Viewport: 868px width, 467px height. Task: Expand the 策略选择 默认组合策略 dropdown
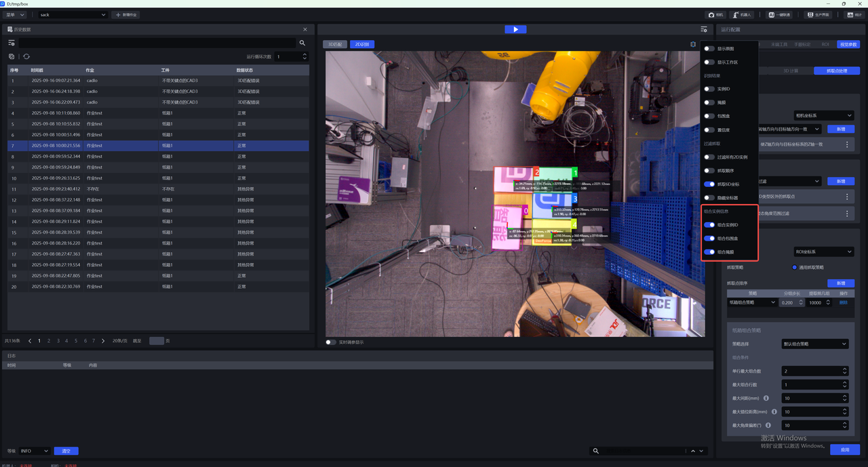814,344
